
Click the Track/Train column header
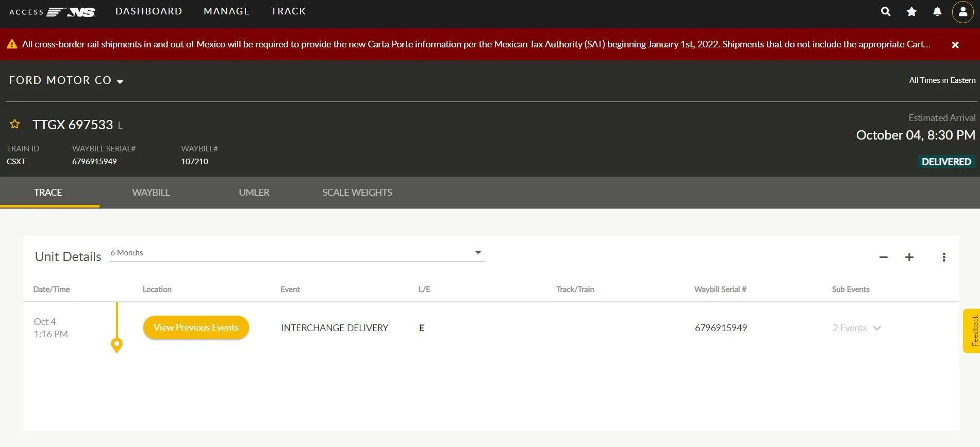pos(575,289)
